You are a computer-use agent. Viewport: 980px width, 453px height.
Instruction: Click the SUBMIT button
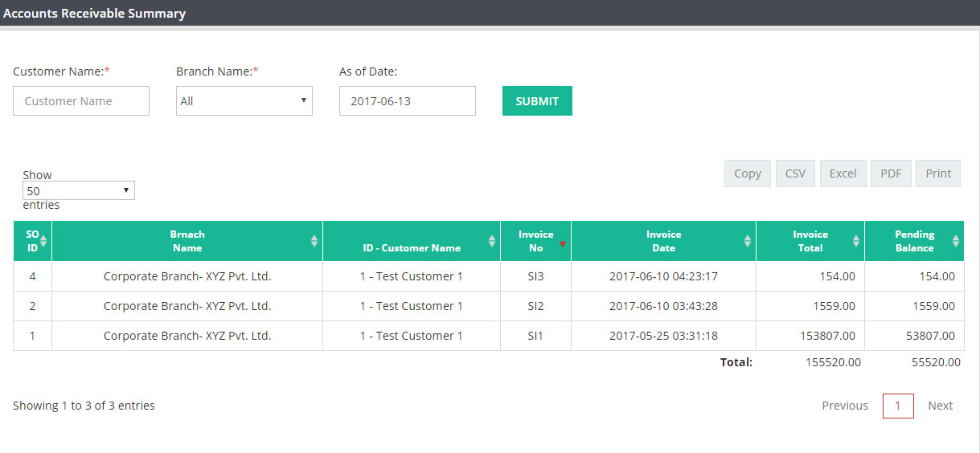(537, 101)
